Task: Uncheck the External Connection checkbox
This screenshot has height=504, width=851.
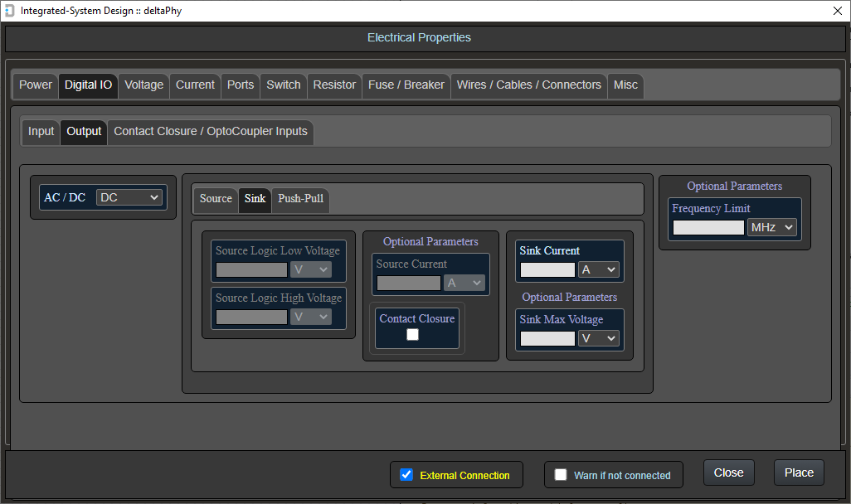Action: pyautogui.click(x=406, y=475)
